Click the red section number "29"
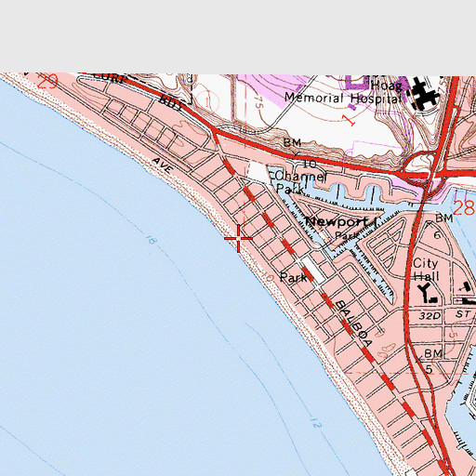This screenshot has width=476, height=476. (47, 81)
